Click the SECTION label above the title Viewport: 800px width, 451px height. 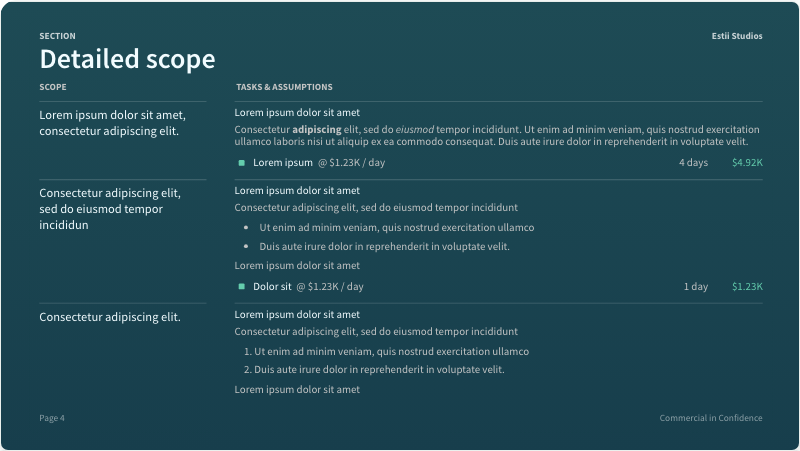tap(57, 36)
